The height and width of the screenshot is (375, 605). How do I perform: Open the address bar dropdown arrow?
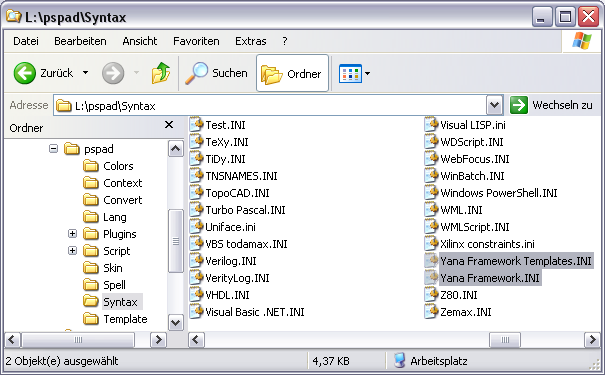click(494, 105)
